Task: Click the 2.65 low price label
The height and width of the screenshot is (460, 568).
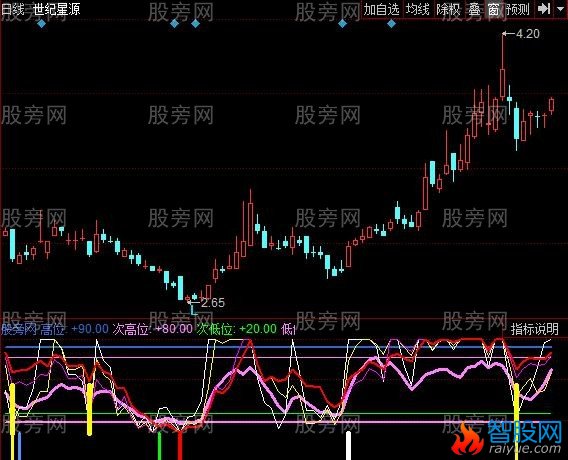Action: (213, 302)
